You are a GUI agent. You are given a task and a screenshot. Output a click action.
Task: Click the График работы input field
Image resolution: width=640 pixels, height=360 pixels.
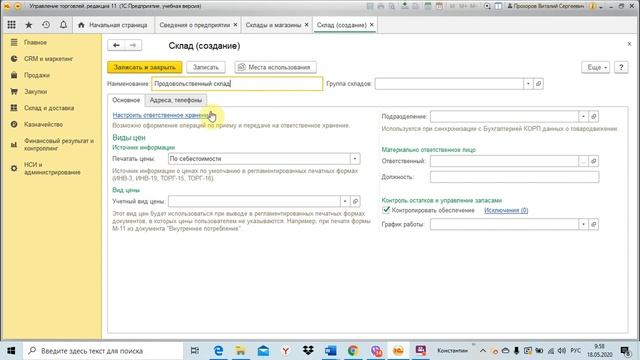click(504, 224)
